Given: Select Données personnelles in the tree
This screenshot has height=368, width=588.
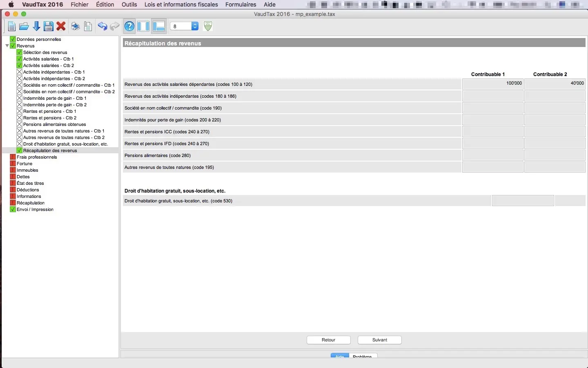Looking at the screenshot, I should 39,39.
